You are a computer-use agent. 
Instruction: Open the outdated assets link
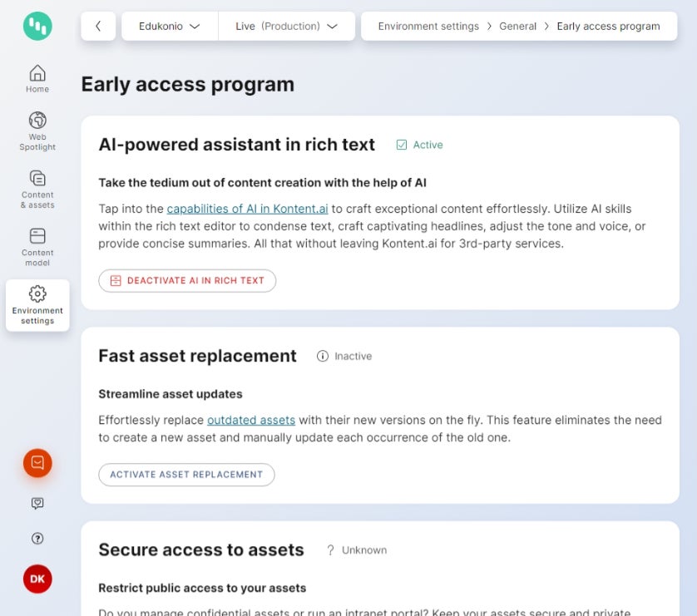(x=251, y=420)
